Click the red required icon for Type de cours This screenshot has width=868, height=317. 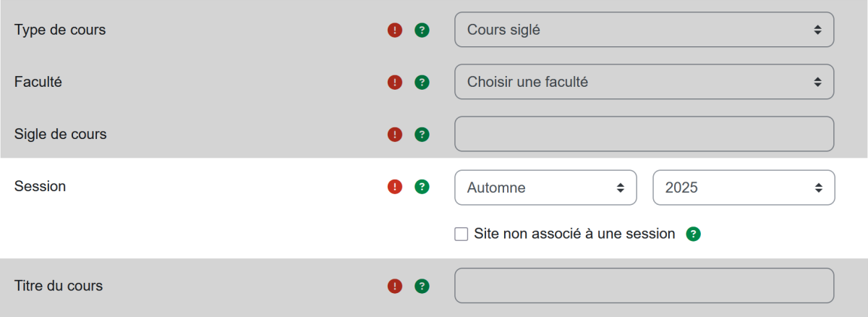394,30
